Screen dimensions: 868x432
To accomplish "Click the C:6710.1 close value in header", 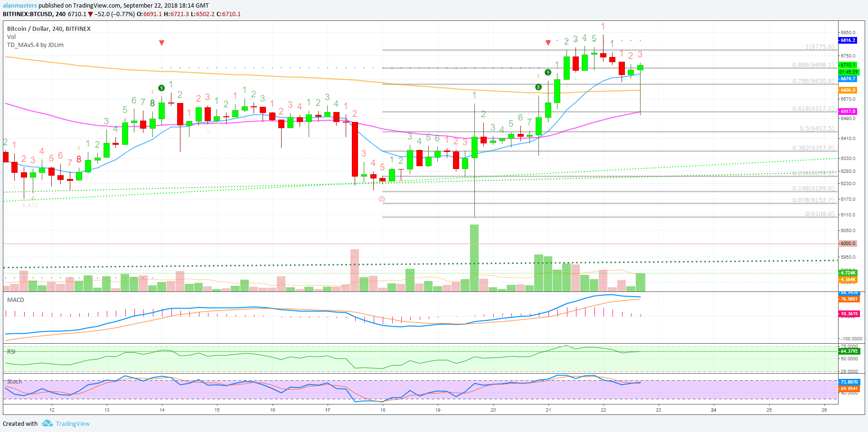I will (229, 14).
